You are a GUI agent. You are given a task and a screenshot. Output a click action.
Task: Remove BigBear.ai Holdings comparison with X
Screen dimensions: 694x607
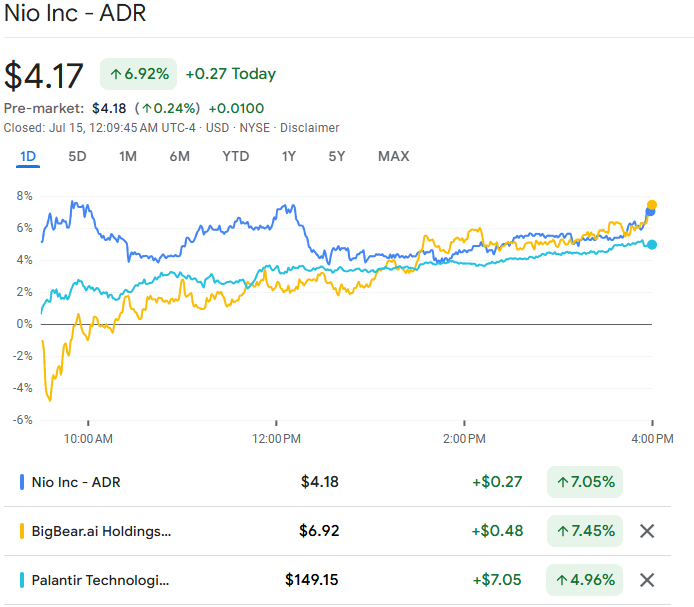(x=647, y=531)
